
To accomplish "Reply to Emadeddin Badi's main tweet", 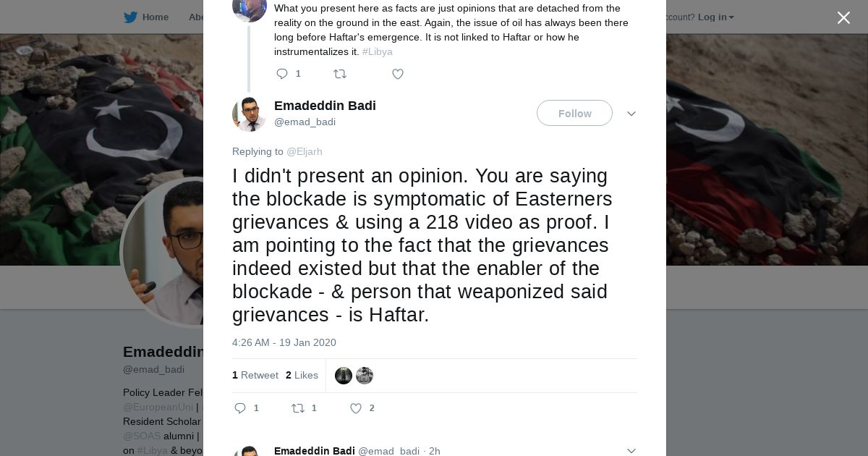I will pyautogui.click(x=241, y=408).
